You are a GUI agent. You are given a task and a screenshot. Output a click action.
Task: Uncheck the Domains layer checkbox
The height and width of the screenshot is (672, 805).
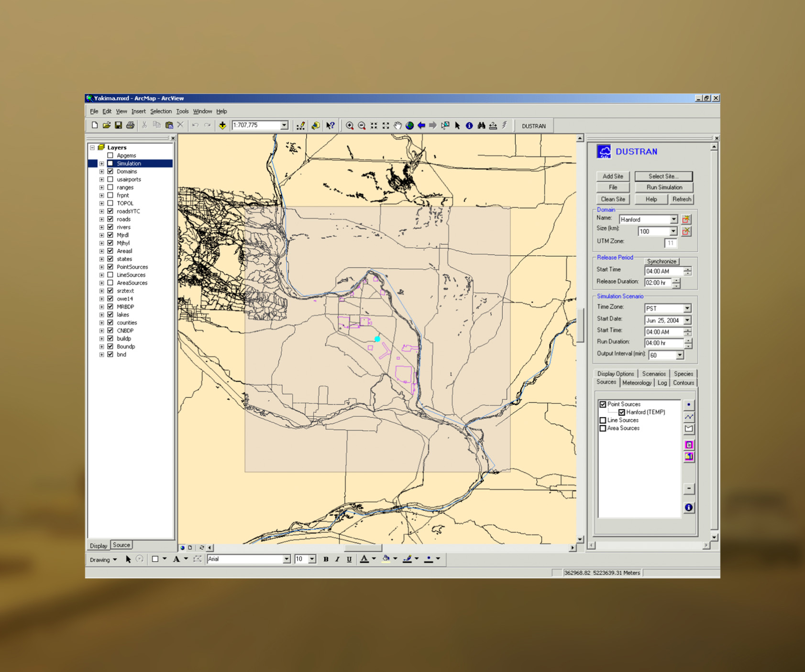tap(110, 171)
